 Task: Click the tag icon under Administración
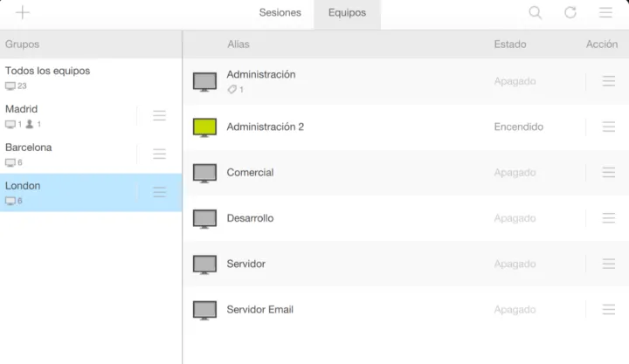click(x=232, y=90)
